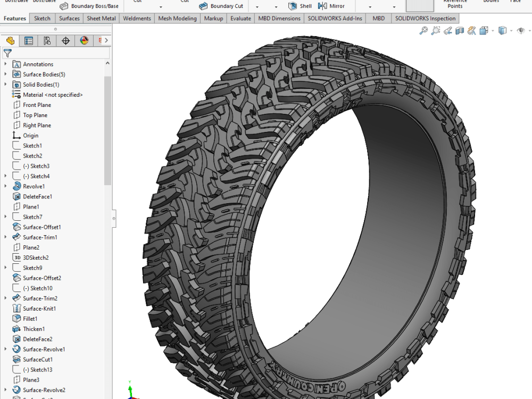
Task: Select the Hide/Show Items eye icon
Action: [520, 30]
